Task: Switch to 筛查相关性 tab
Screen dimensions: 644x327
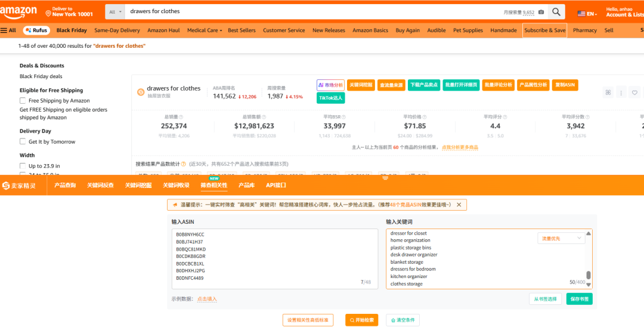Action: click(x=214, y=185)
